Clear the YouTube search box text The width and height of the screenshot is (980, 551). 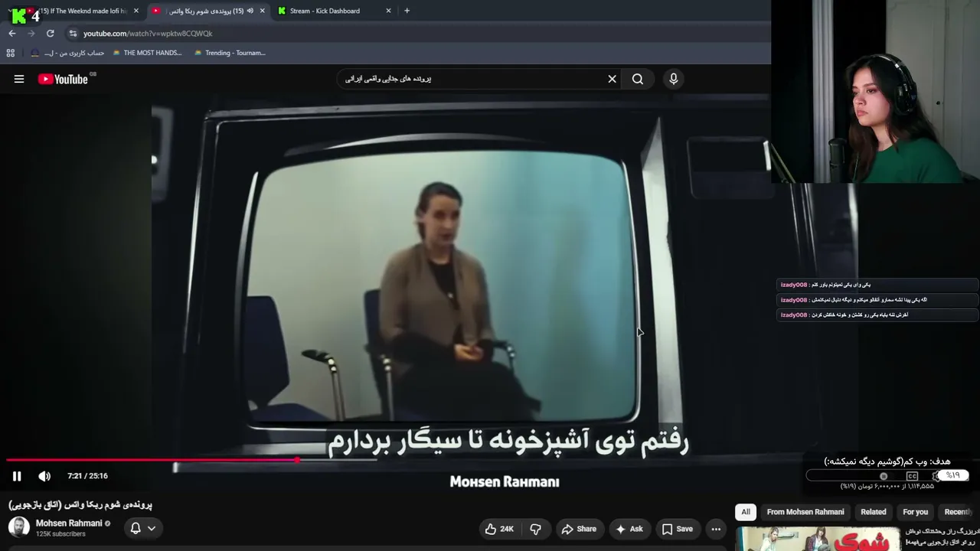612,79
